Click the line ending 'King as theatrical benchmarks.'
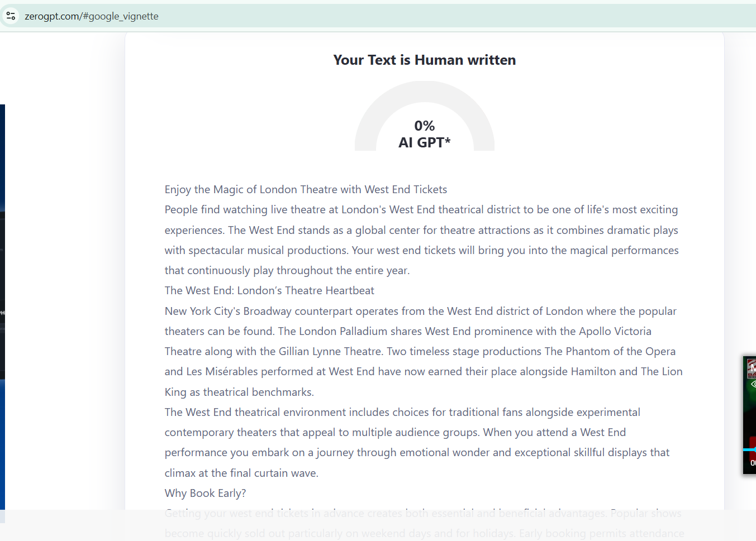Image resolution: width=756 pixels, height=541 pixels. 239,392
